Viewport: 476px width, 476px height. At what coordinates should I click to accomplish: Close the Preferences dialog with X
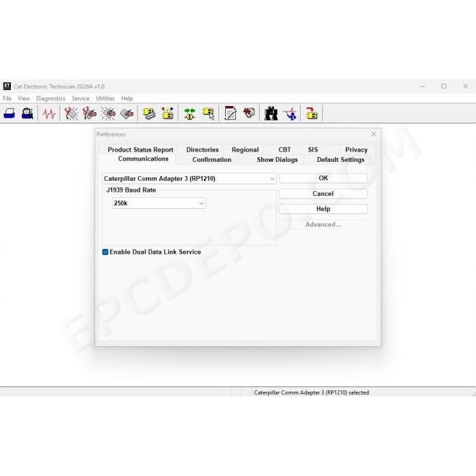pos(374,134)
